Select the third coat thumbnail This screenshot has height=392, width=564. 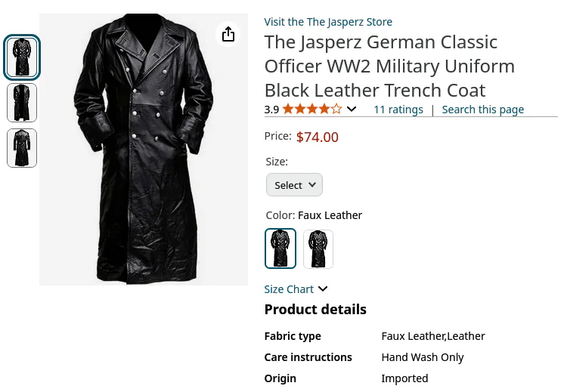tap(22, 148)
